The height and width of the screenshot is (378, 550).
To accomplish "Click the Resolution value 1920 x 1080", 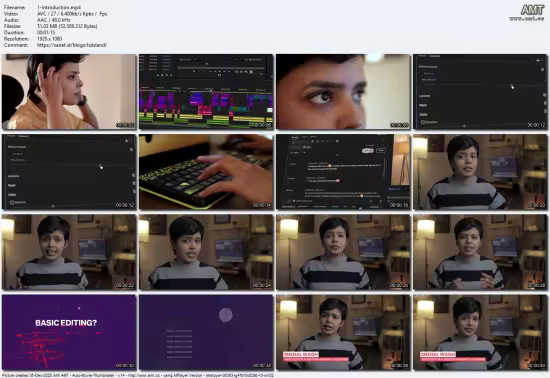I will click(49, 39).
